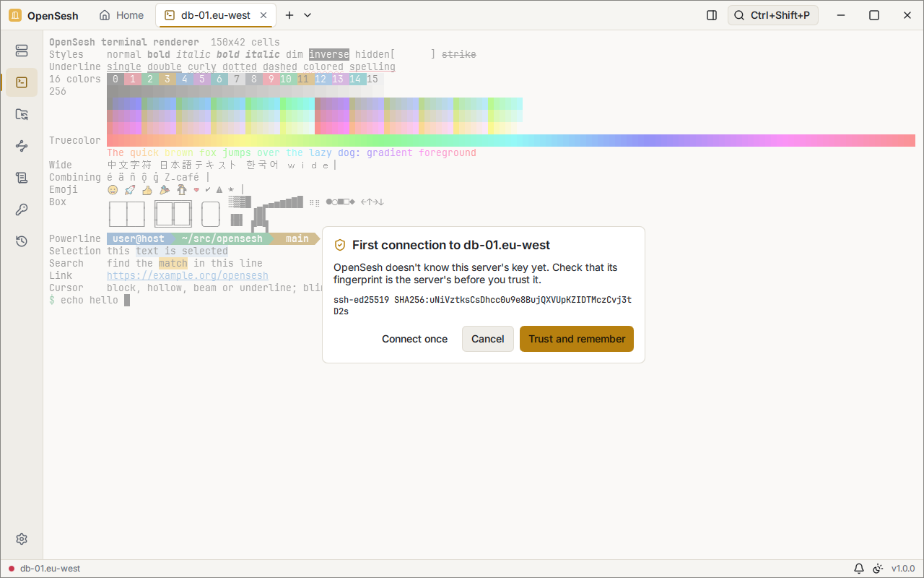The image size is (924, 578).
Task: Toggle the side panel layout icon in the title bar
Action: click(x=712, y=15)
